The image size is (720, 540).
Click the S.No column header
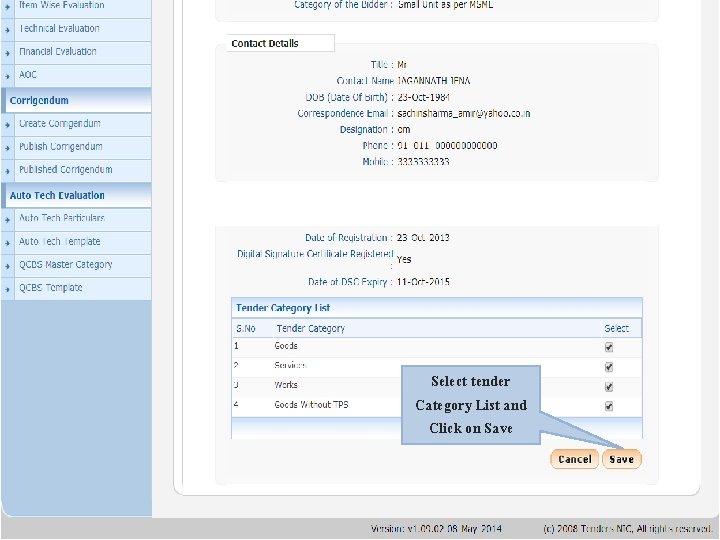coord(246,329)
